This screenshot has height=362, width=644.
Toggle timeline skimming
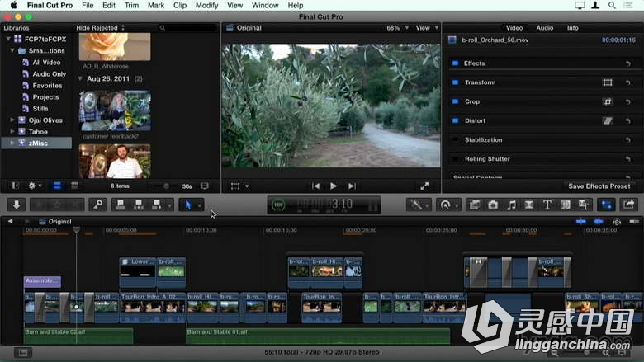pos(580,221)
